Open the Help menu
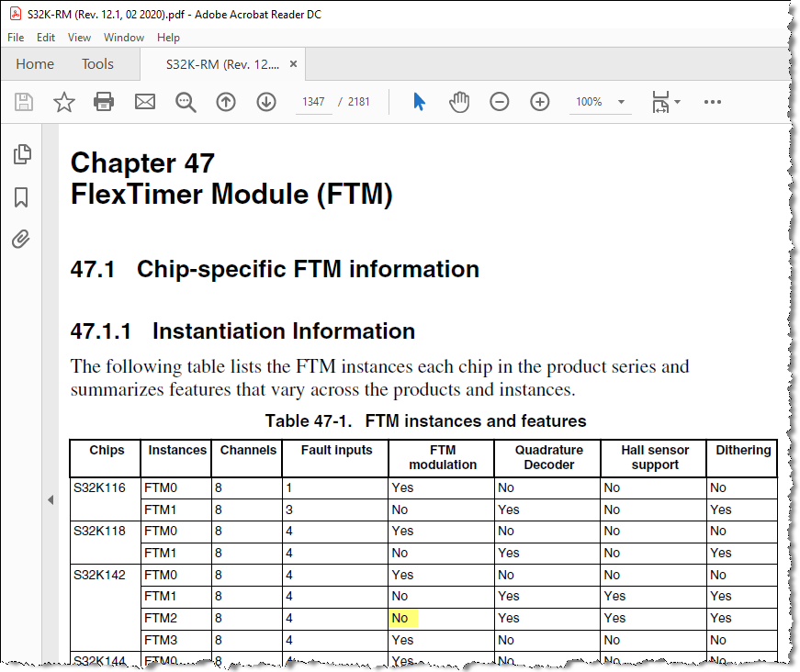The image size is (800, 672). (168, 38)
